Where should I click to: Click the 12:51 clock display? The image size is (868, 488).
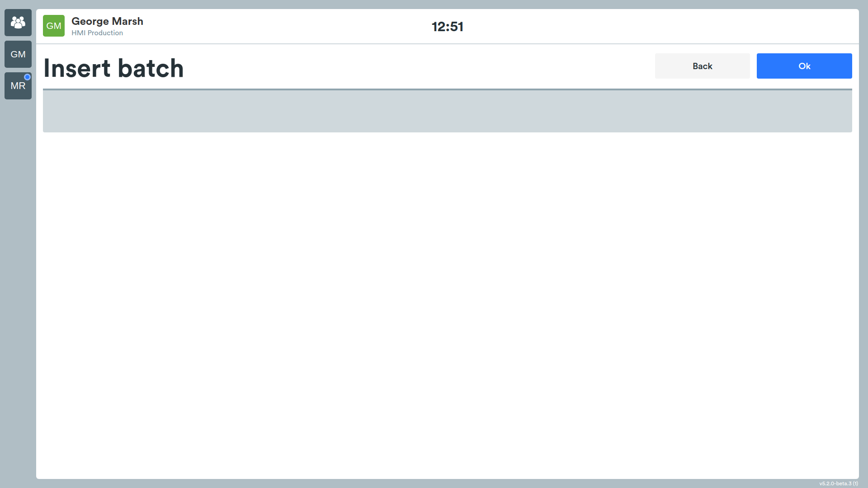(x=448, y=27)
